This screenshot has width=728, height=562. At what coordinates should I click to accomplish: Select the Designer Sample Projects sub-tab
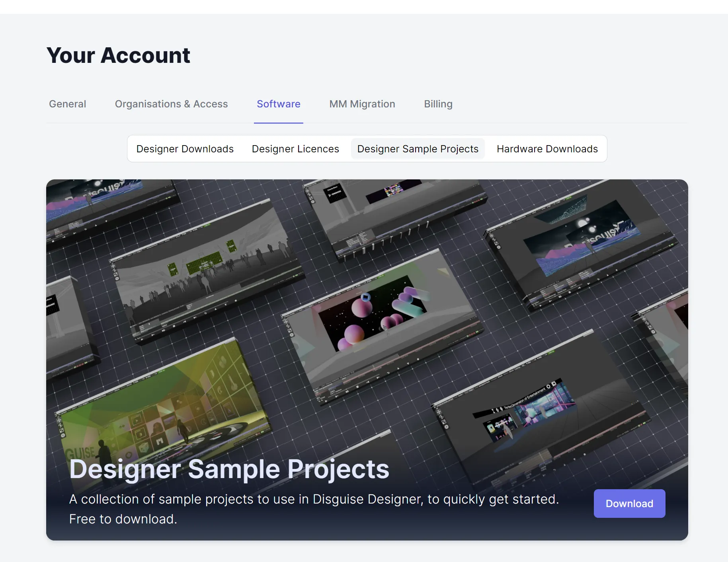pyautogui.click(x=418, y=149)
